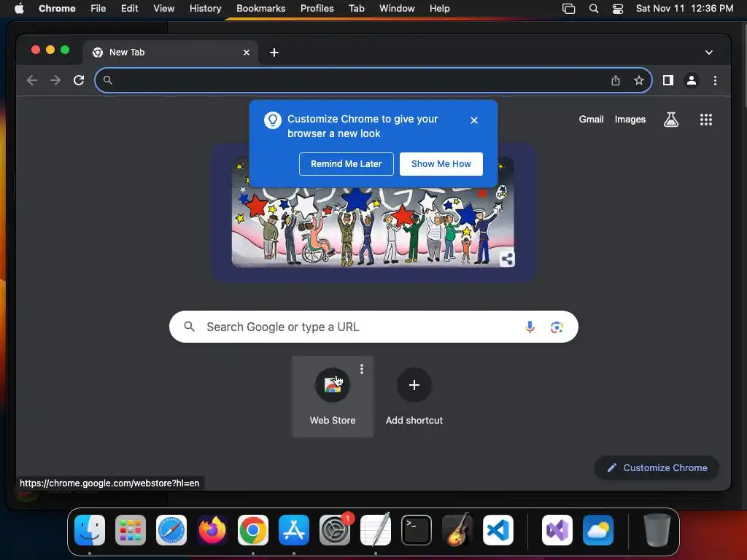
Task: Launch Firefox from the Dock
Action: pos(212,530)
